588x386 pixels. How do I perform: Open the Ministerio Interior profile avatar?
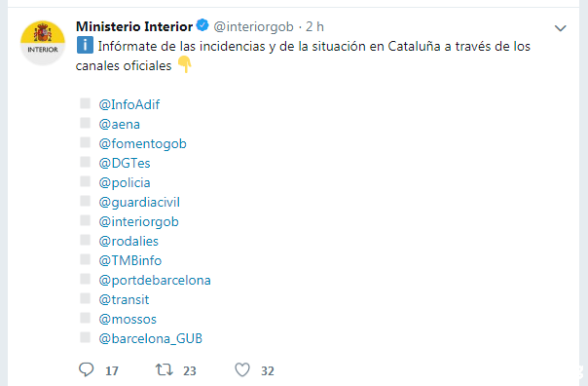[x=43, y=43]
